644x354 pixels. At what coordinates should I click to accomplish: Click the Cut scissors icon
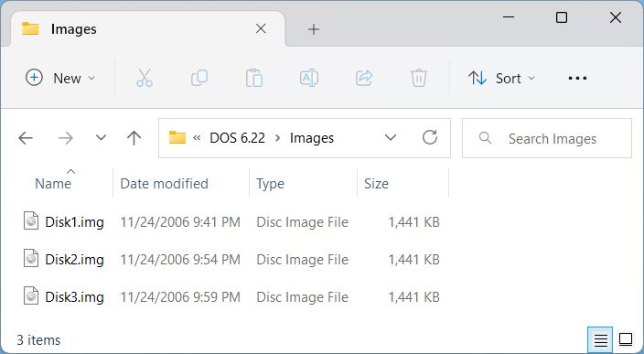coord(145,78)
